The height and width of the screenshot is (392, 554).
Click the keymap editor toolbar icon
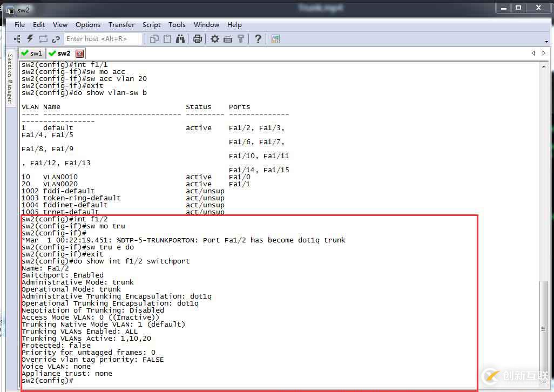(x=228, y=39)
